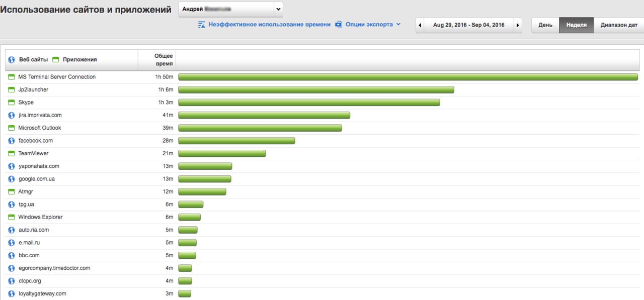Click the Опции экспорта export icon
This screenshot has width=644, height=300.
click(339, 24)
